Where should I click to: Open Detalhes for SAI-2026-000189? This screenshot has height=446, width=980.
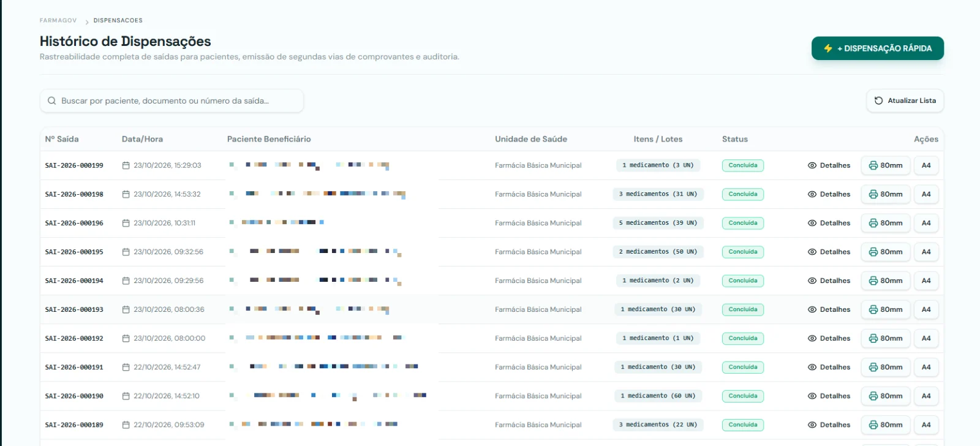829,425
